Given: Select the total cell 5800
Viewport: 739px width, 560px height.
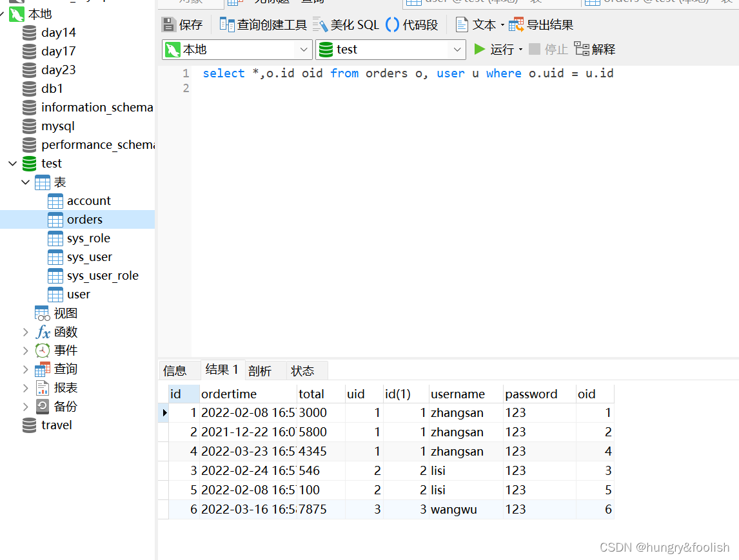Looking at the screenshot, I should (321, 432).
